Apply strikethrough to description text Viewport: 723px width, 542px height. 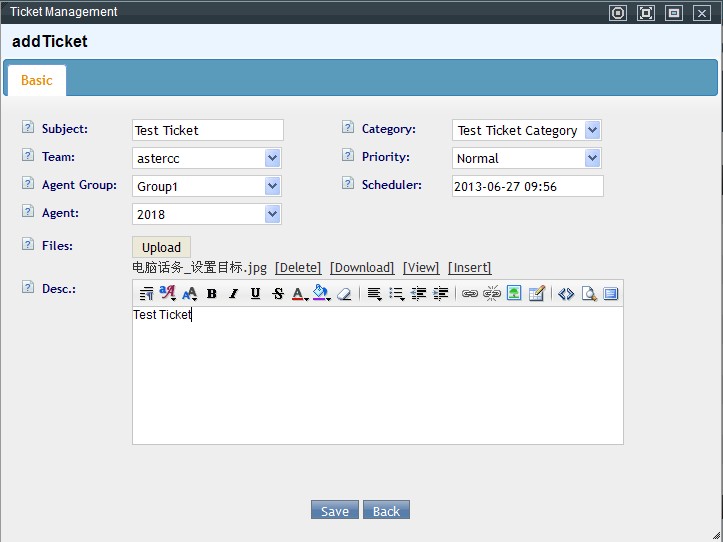tap(278, 294)
